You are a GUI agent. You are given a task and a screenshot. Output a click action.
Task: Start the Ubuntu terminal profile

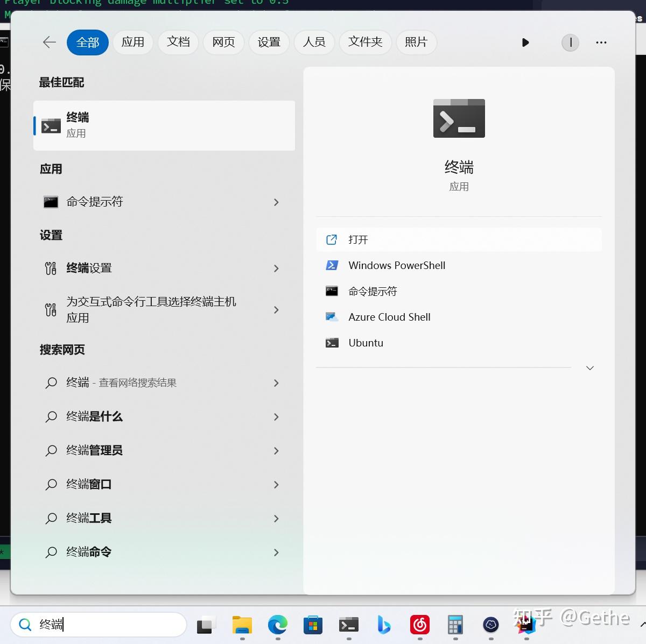(459, 343)
